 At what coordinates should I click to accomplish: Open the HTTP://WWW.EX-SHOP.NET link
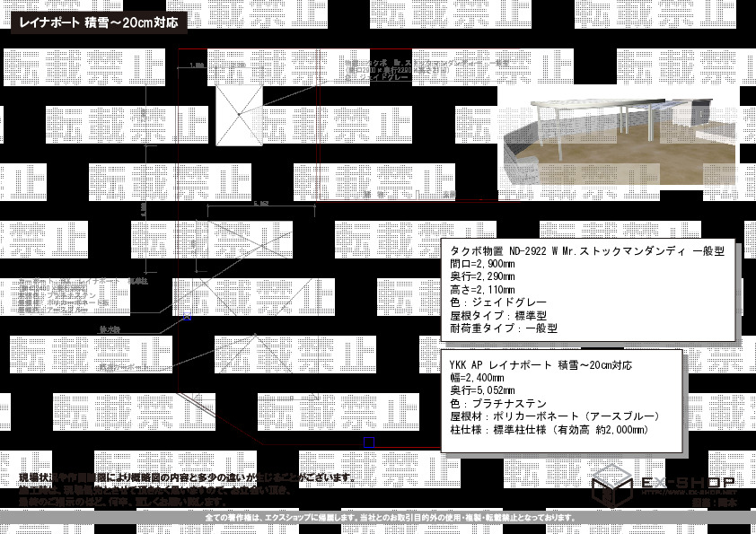pos(689,492)
